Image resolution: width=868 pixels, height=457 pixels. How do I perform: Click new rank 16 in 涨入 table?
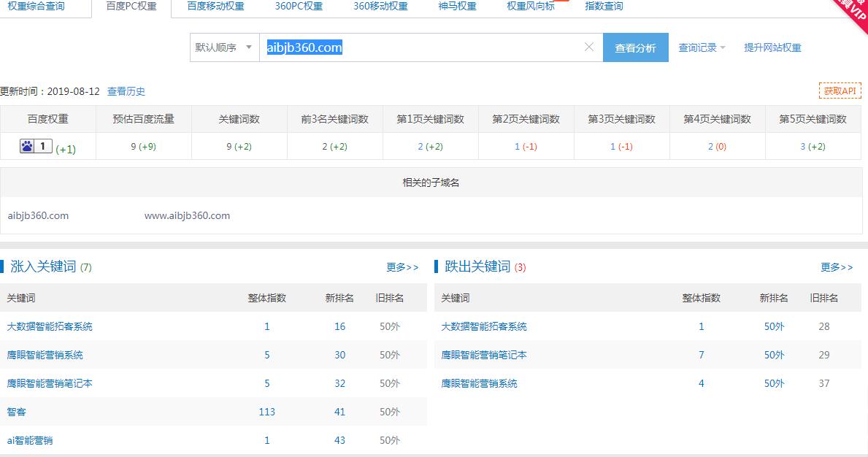coord(340,327)
